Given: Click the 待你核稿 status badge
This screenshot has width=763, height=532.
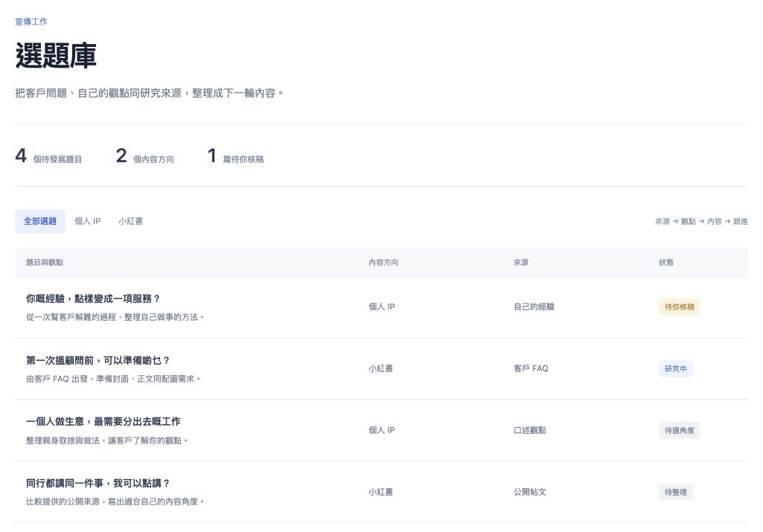Looking at the screenshot, I should [680, 307].
